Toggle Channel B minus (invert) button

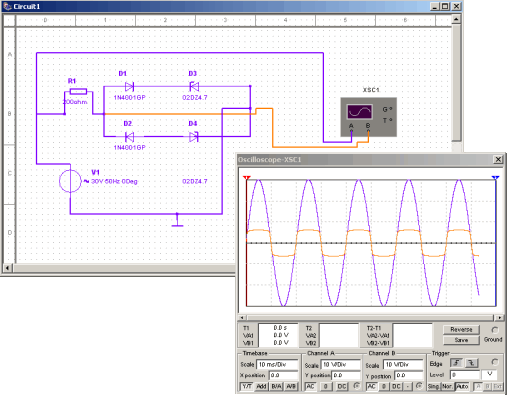[408, 386]
